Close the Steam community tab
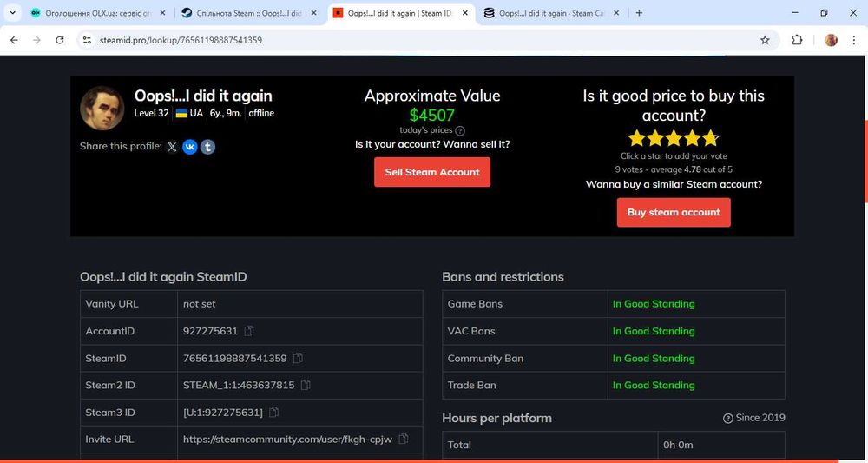Image resolution: width=868 pixels, height=463 pixels. [x=314, y=13]
